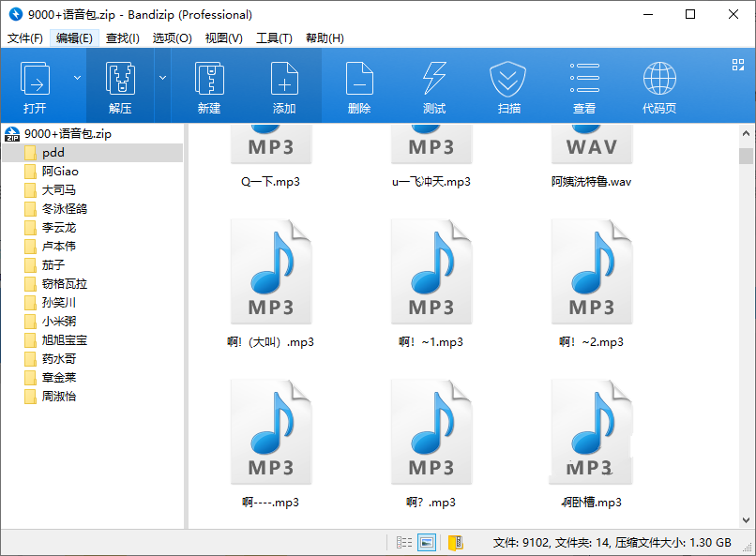Viewport: 756px width, 556px height.
Task: Expand the Extract (解压) dropdown arrow
Action: click(163, 78)
